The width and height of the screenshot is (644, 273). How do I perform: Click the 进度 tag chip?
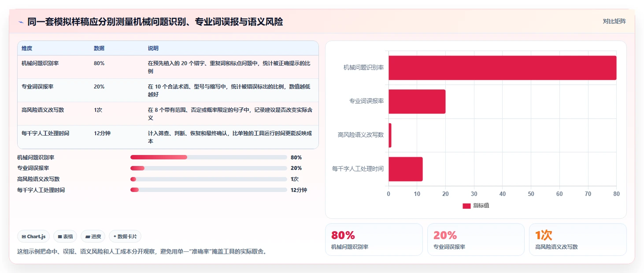[x=93, y=236]
